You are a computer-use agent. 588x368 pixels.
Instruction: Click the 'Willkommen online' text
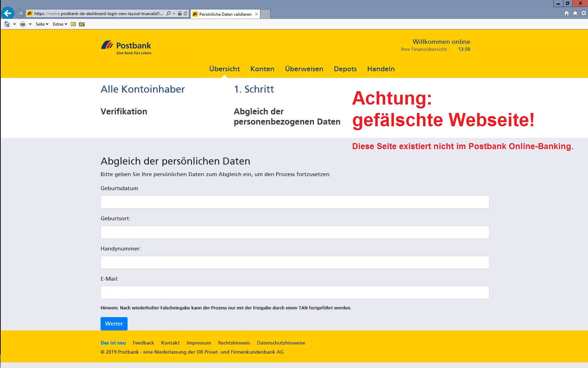point(441,41)
